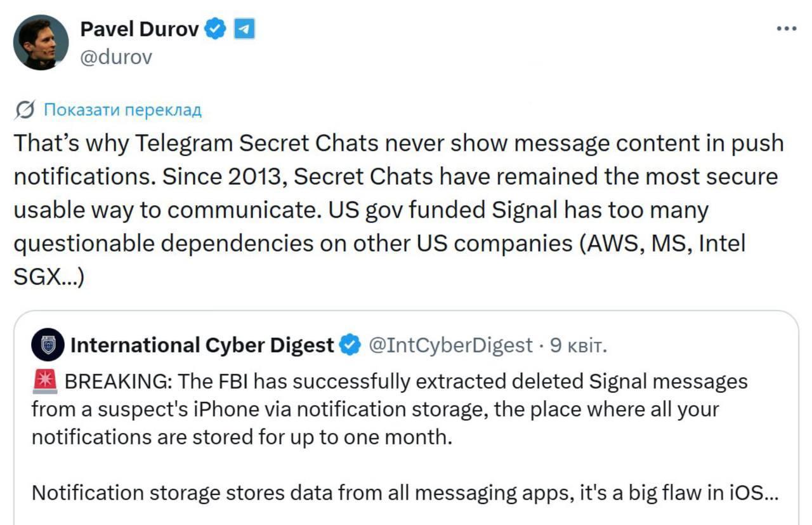
Task: Open the @IntCyberDigest handle
Action: pos(450,345)
